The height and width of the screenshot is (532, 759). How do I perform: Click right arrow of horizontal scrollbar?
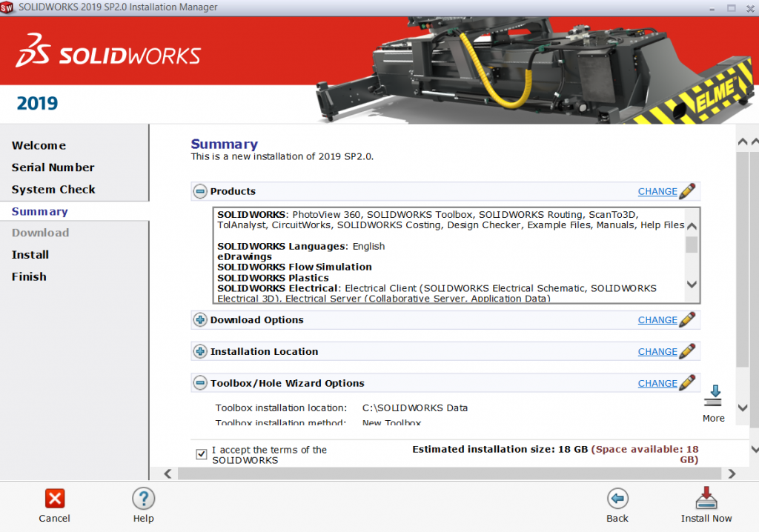pos(732,473)
